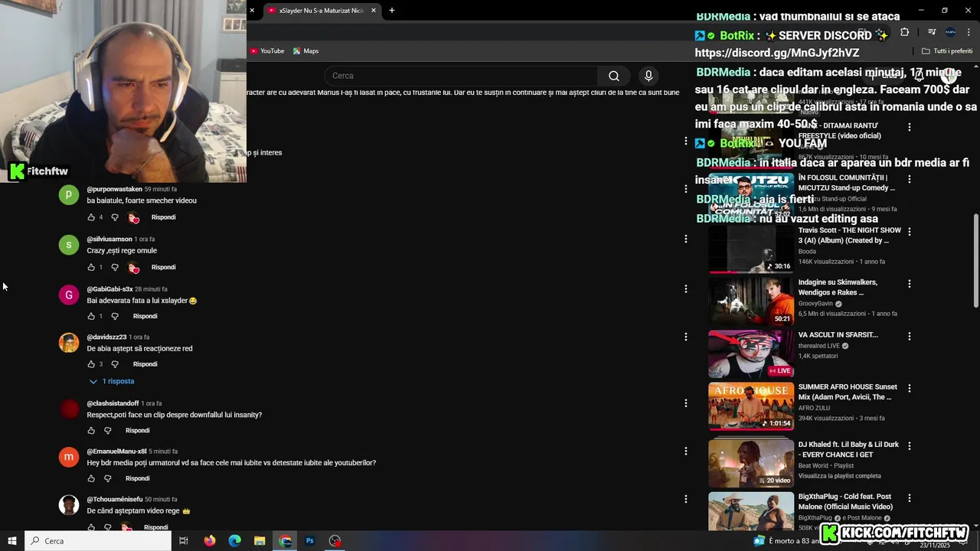Screen dimensions: 980x551
Task: Like the @purponwastaken comment
Action: (91, 217)
